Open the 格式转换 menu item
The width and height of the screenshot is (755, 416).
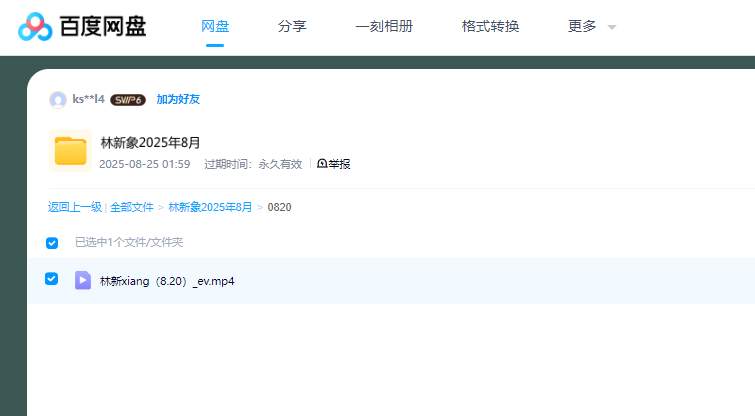click(490, 26)
